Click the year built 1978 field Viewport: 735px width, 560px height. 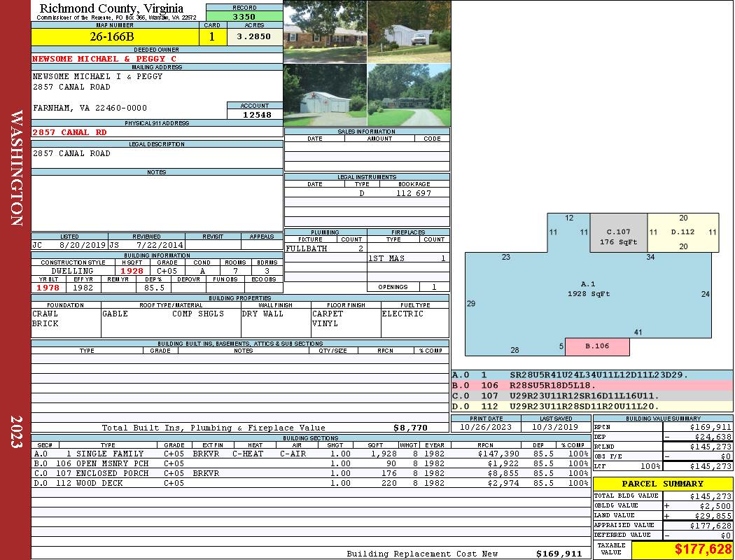point(48,287)
